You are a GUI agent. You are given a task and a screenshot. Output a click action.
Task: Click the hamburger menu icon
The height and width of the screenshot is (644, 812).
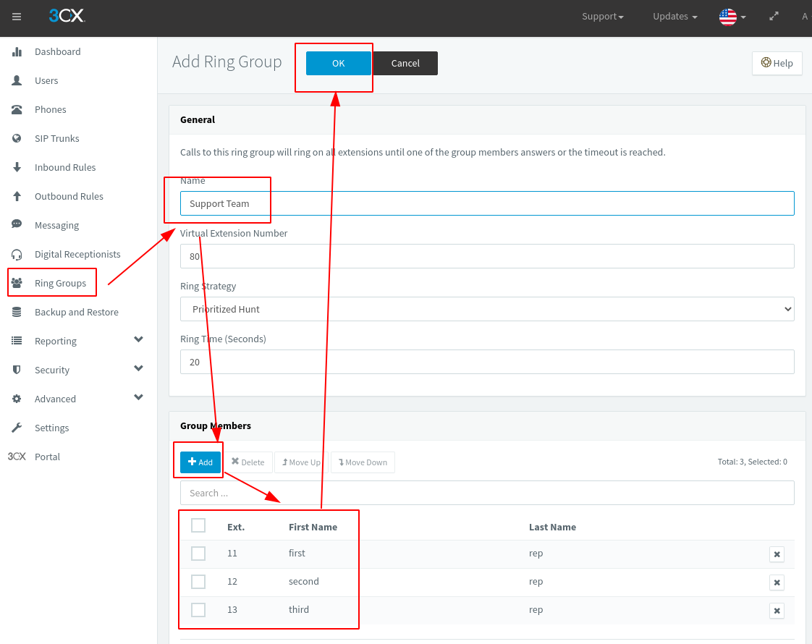click(x=17, y=17)
